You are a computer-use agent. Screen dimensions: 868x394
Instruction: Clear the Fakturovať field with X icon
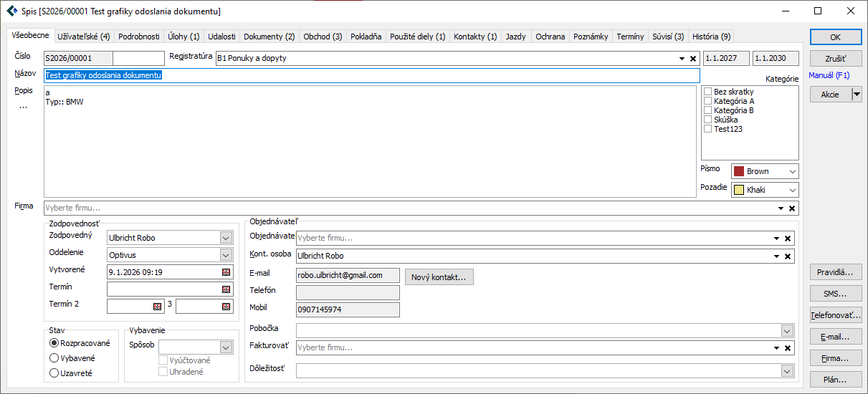787,348
